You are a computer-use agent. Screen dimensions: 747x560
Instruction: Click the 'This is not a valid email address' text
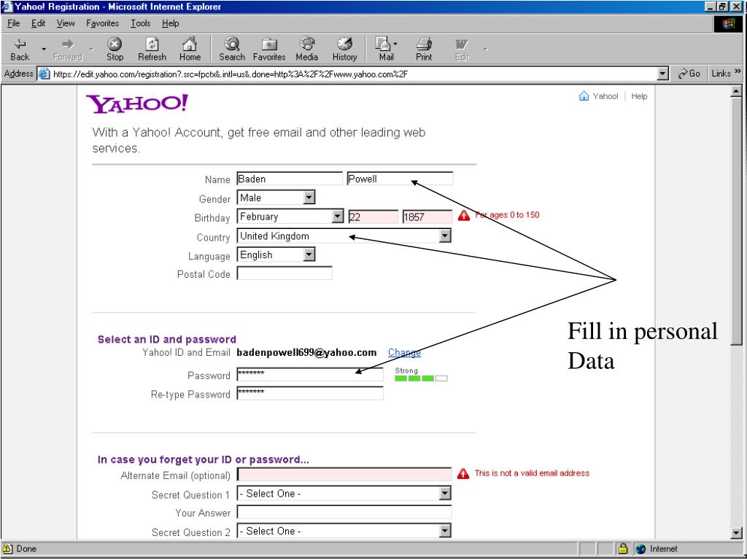pyautogui.click(x=532, y=473)
